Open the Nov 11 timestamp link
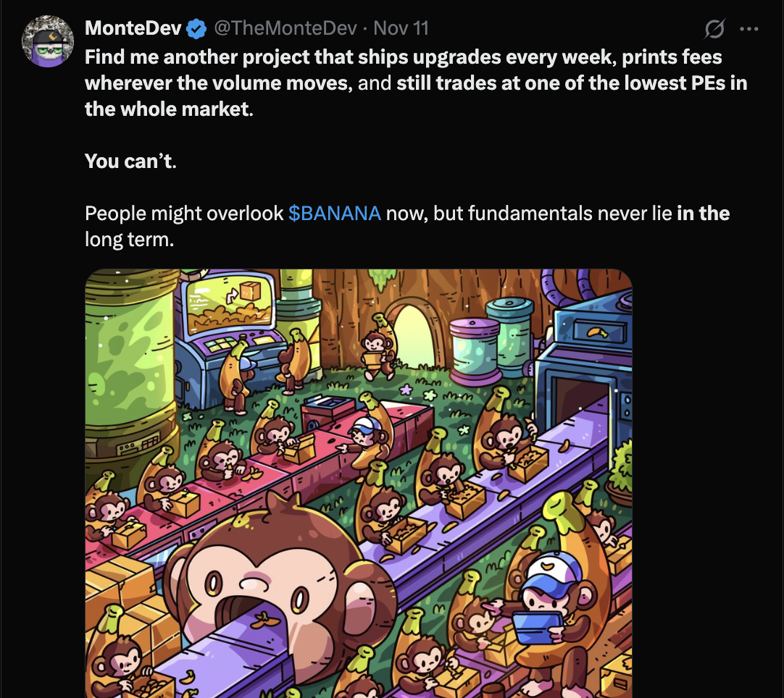Screen dimensions: 784x698 click(x=401, y=28)
